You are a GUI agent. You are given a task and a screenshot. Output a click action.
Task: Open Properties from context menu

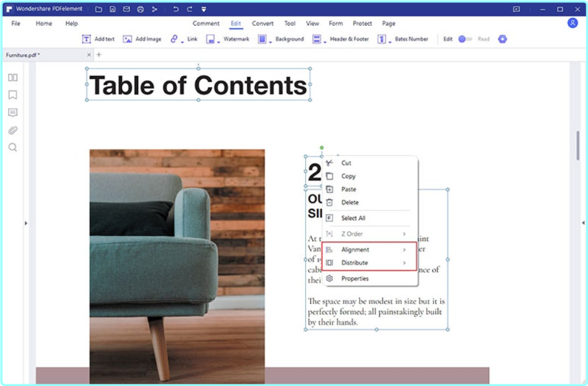point(370,279)
